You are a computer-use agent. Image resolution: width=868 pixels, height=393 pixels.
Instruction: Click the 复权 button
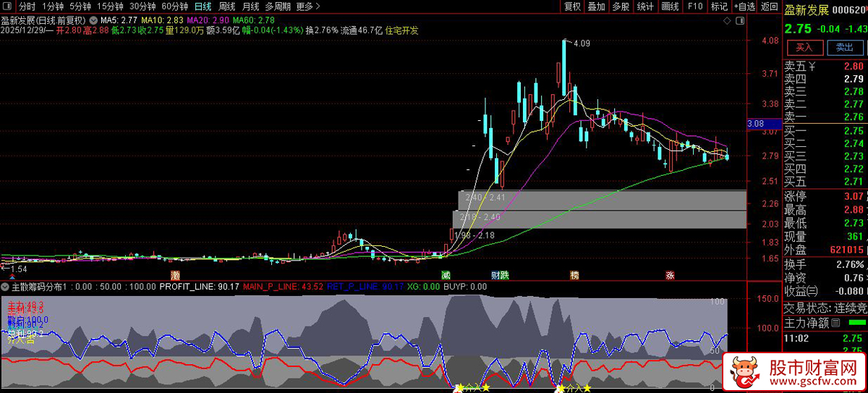pos(572,7)
